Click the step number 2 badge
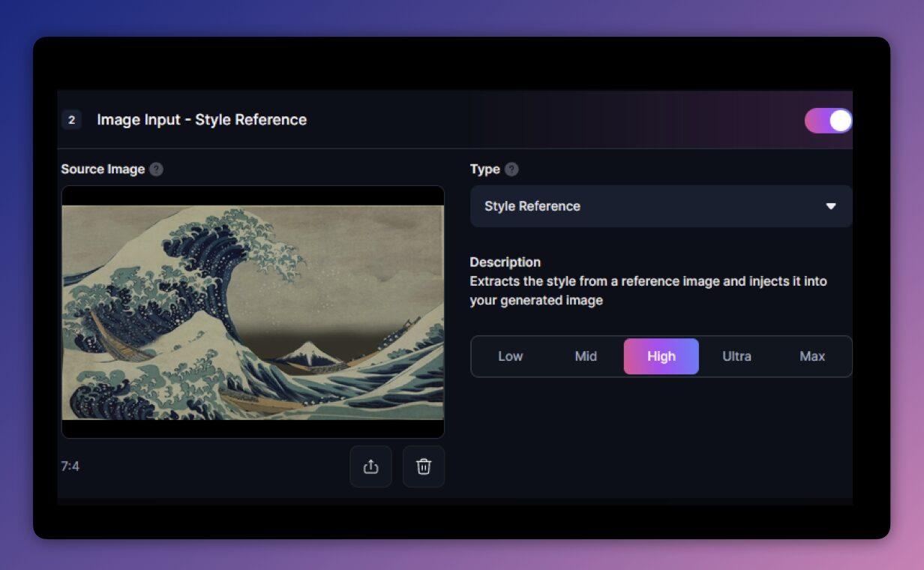 (72, 119)
